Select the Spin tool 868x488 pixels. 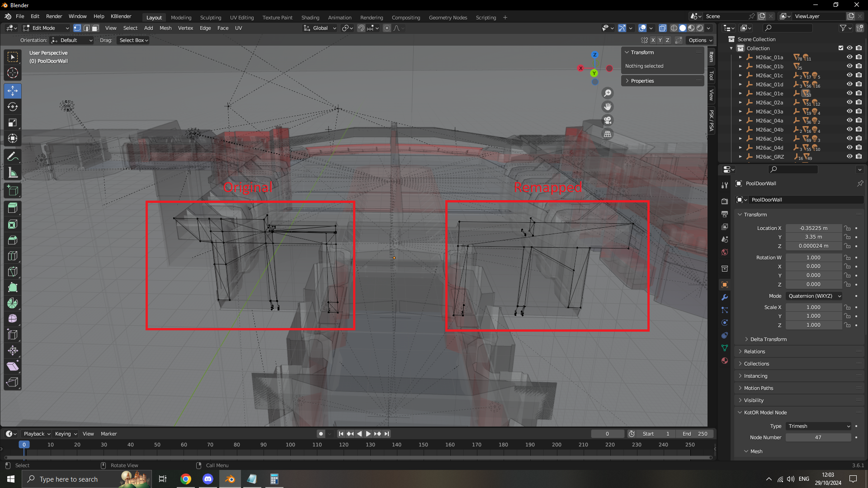13,303
